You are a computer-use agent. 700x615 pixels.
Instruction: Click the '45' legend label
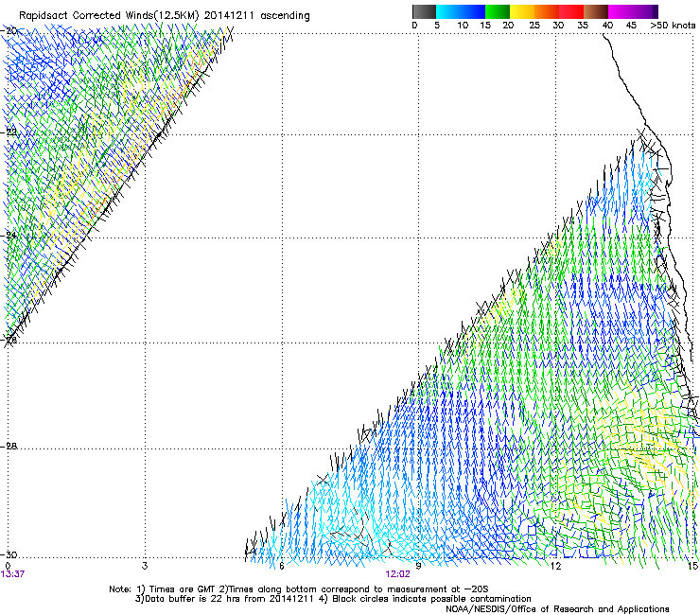point(631,25)
